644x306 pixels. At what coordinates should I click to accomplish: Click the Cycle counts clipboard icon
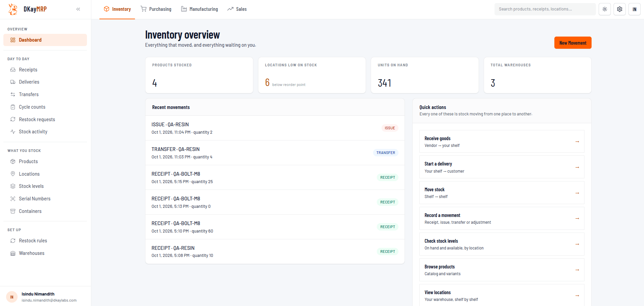pyautogui.click(x=13, y=107)
